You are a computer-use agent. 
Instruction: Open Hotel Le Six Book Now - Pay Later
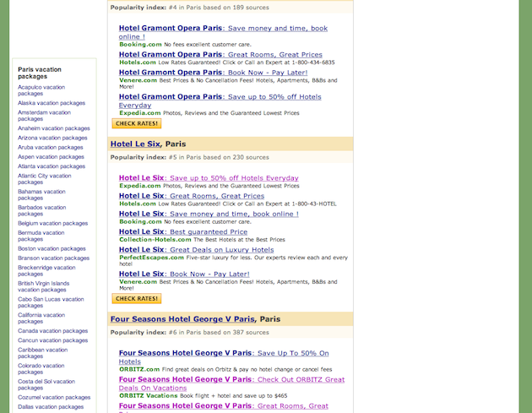pyautogui.click(x=184, y=274)
